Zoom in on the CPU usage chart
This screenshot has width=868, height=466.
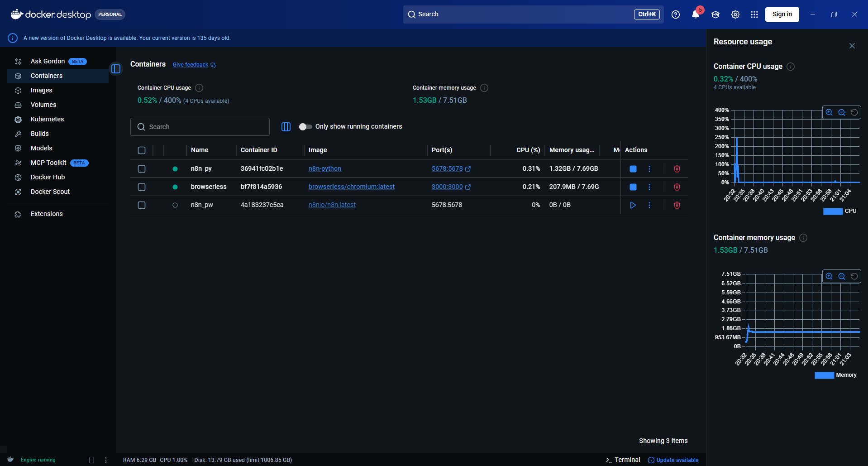(x=829, y=112)
